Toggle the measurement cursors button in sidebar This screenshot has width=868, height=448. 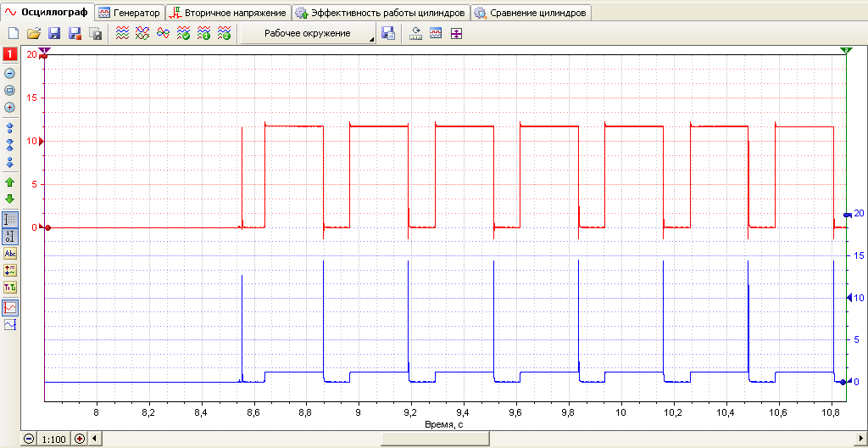[x=10, y=270]
